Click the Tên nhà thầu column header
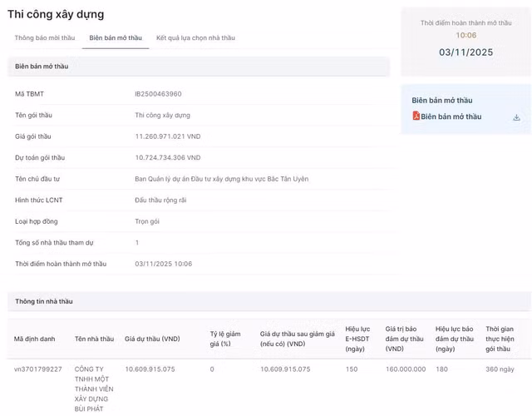 (x=94, y=339)
